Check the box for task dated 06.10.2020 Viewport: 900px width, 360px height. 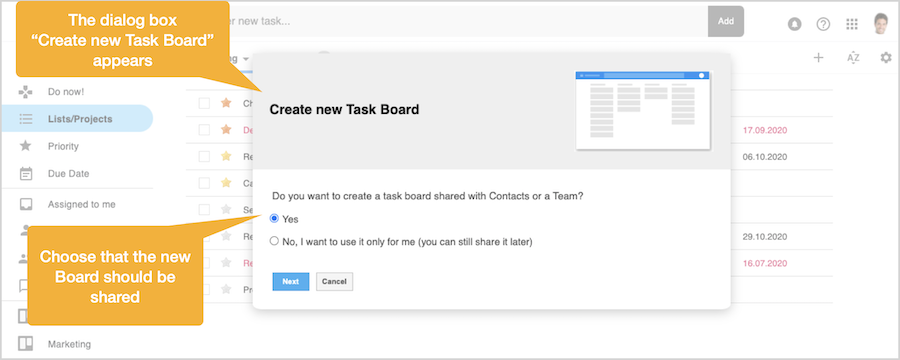204,156
